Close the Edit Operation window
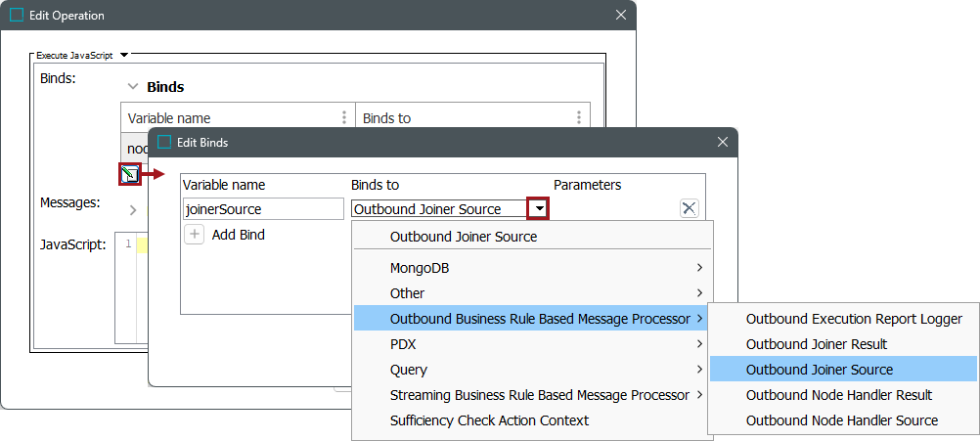Image resolution: width=980 pixels, height=441 pixels. click(621, 16)
